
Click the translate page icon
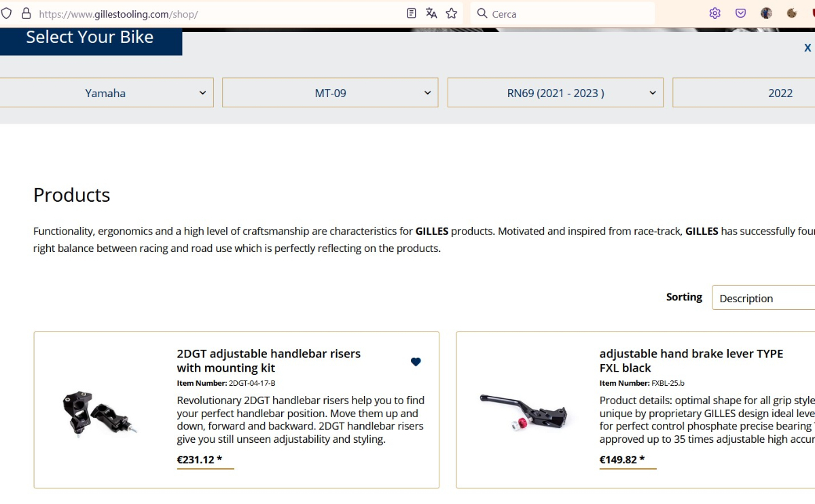click(431, 14)
